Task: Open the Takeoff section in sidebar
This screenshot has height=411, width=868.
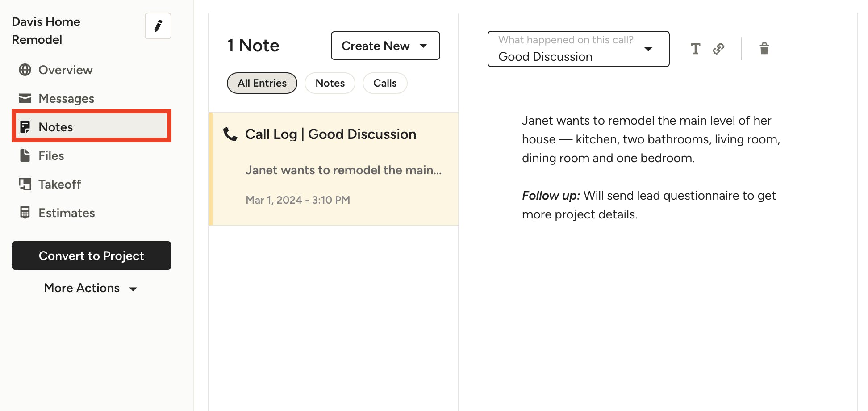Action: (59, 185)
